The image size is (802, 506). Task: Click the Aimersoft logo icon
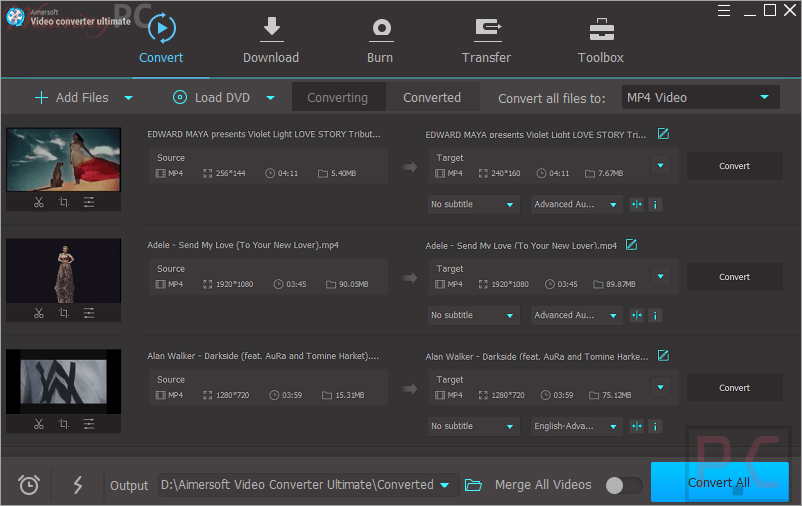coord(15,17)
